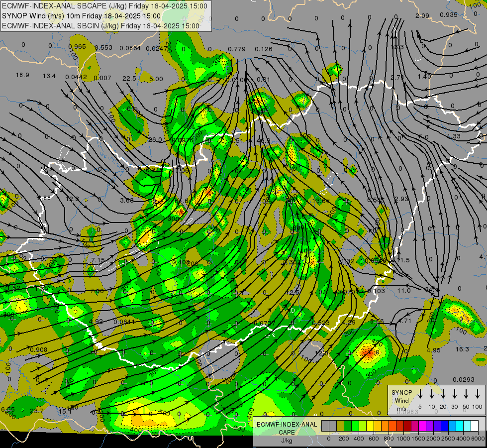This screenshot has width=487, height=448.
Task: Click the 1500 tick label in legend
Action: (418, 439)
